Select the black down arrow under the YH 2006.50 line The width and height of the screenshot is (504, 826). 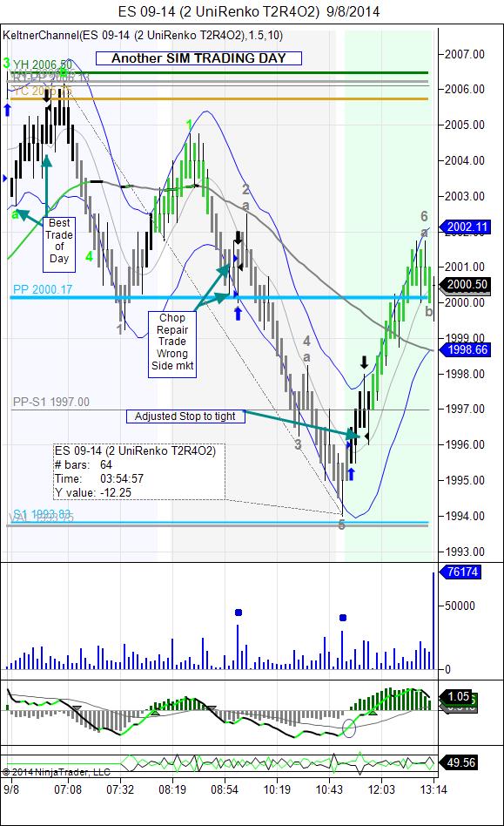point(47,95)
